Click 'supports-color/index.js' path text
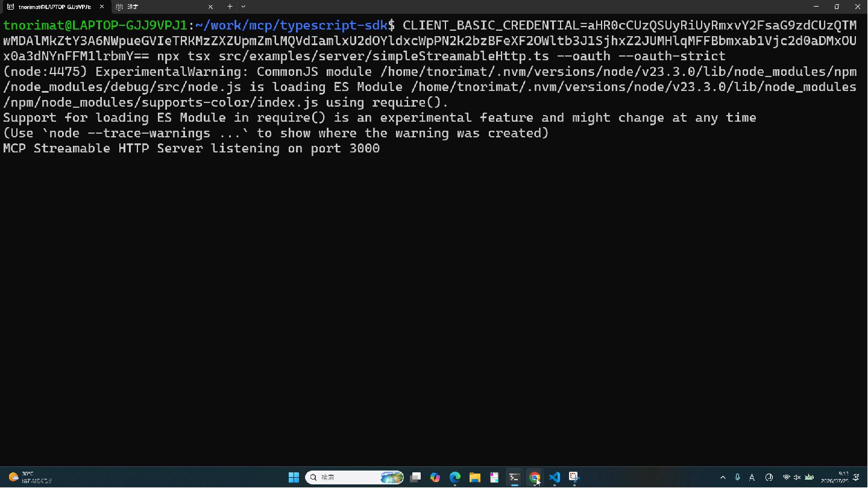Image resolution: width=868 pixels, height=488 pixels. [230, 102]
